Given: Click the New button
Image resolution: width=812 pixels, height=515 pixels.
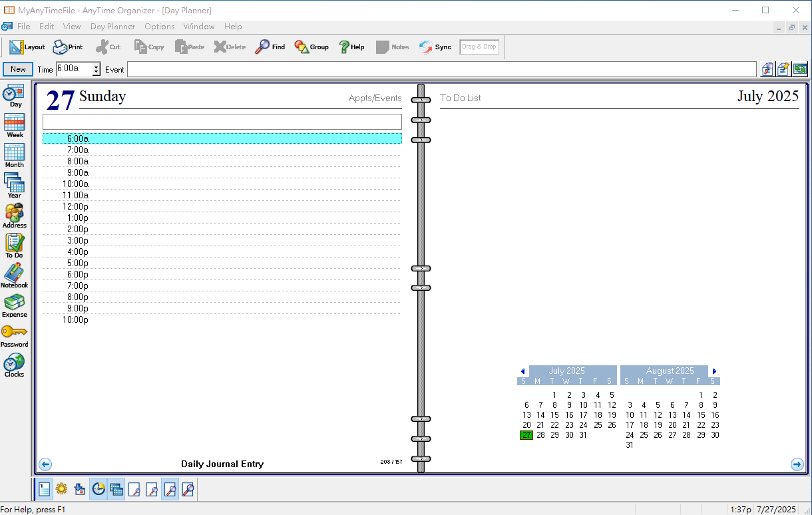Looking at the screenshot, I should (x=18, y=69).
